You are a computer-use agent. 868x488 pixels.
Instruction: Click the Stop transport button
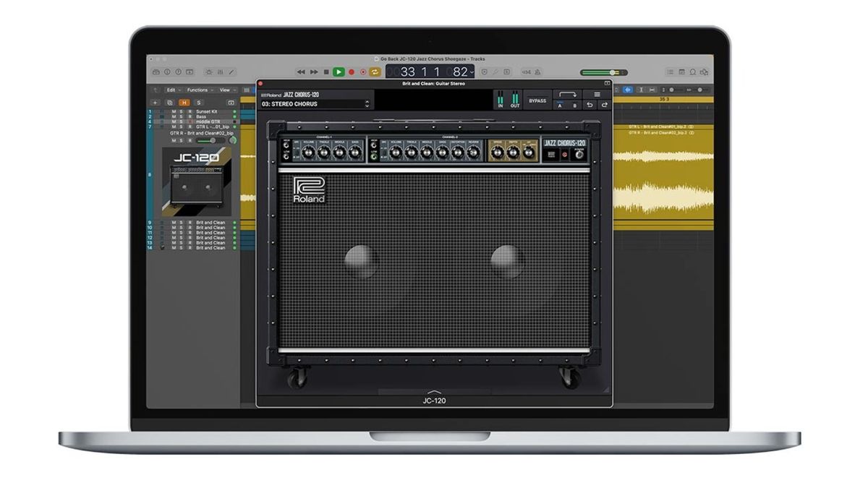(x=326, y=72)
